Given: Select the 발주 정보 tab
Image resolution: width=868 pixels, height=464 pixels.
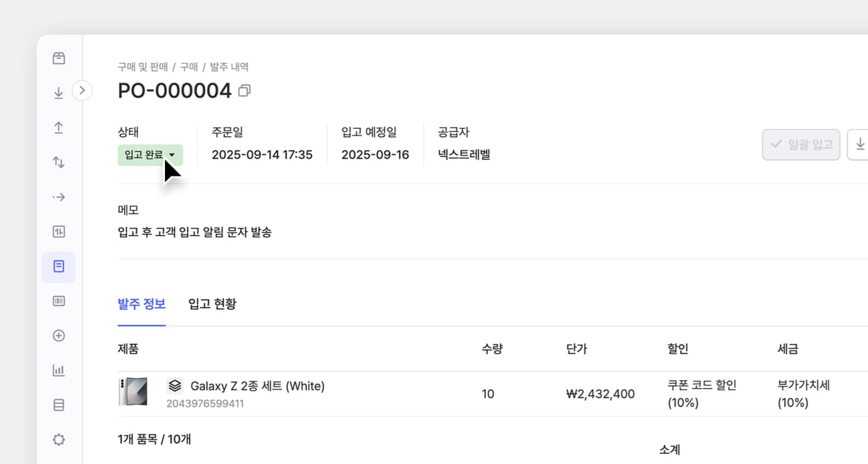Looking at the screenshot, I should tap(142, 303).
